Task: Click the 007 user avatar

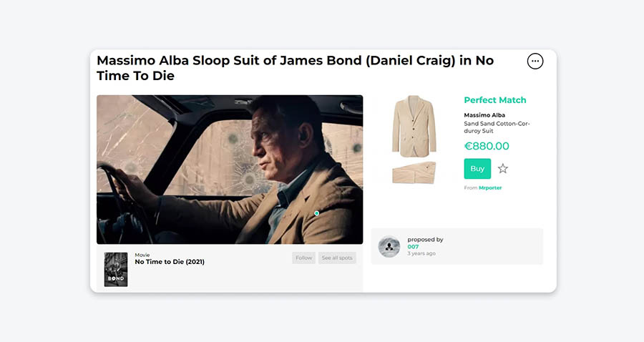Action: 389,247
